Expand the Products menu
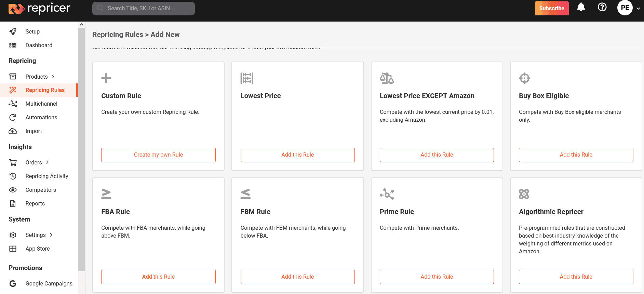Viewport: 644px width, 294px height. point(53,77)
